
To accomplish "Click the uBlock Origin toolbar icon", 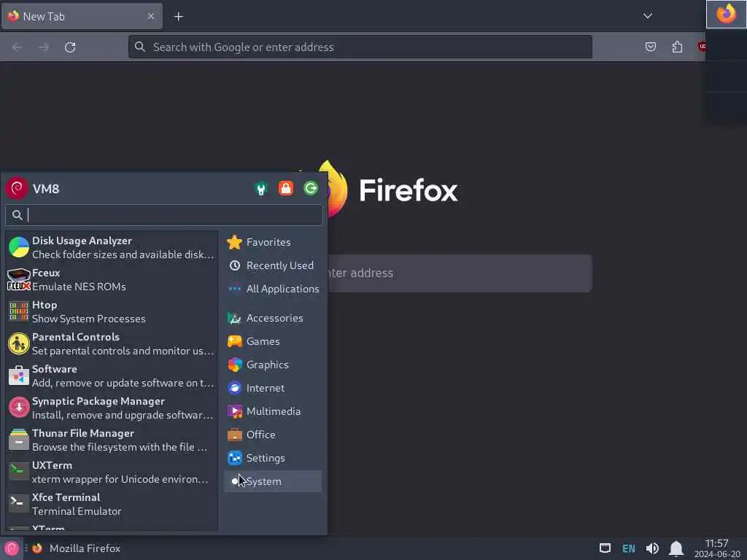I will [x=702, y=47].
